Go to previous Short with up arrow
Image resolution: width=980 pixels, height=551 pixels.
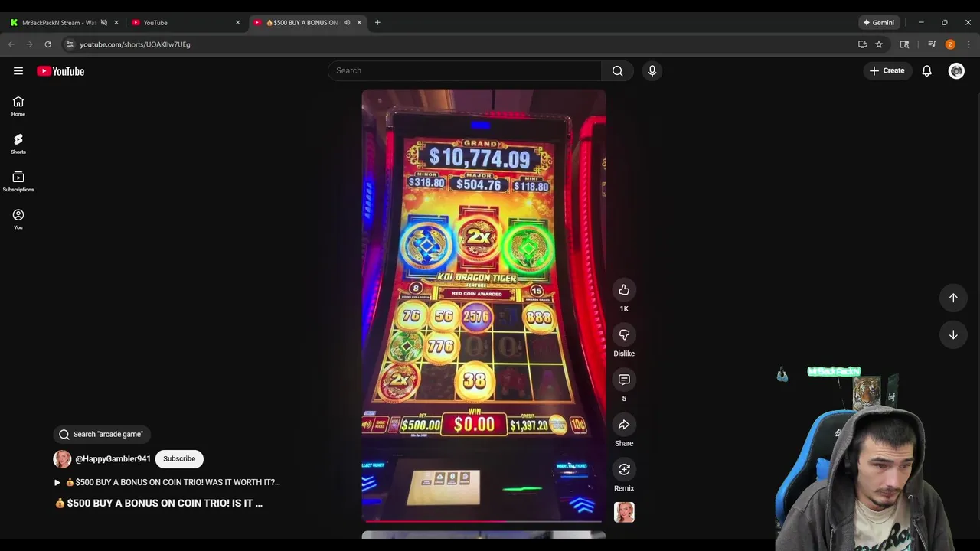953,298
